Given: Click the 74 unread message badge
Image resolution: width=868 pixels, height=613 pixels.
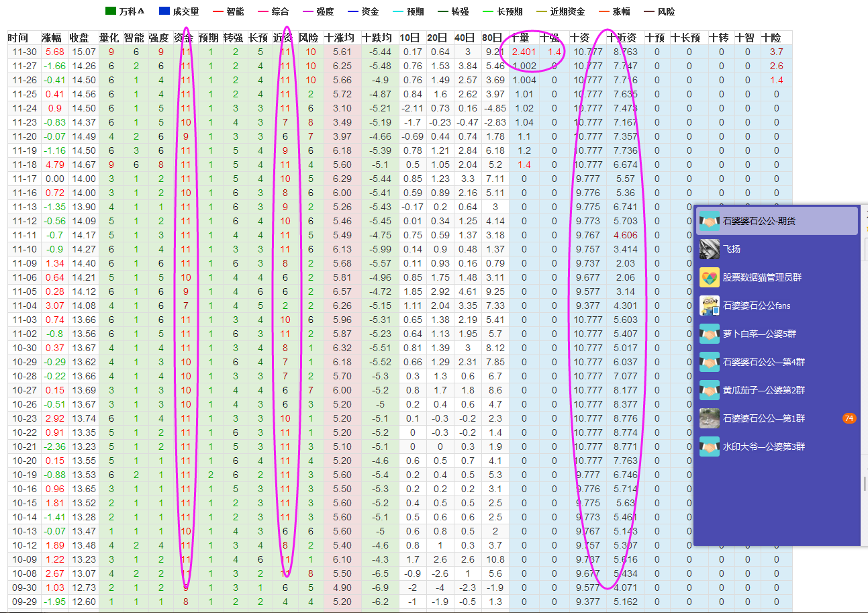Looking at the screenshot, I should [849, 418].
